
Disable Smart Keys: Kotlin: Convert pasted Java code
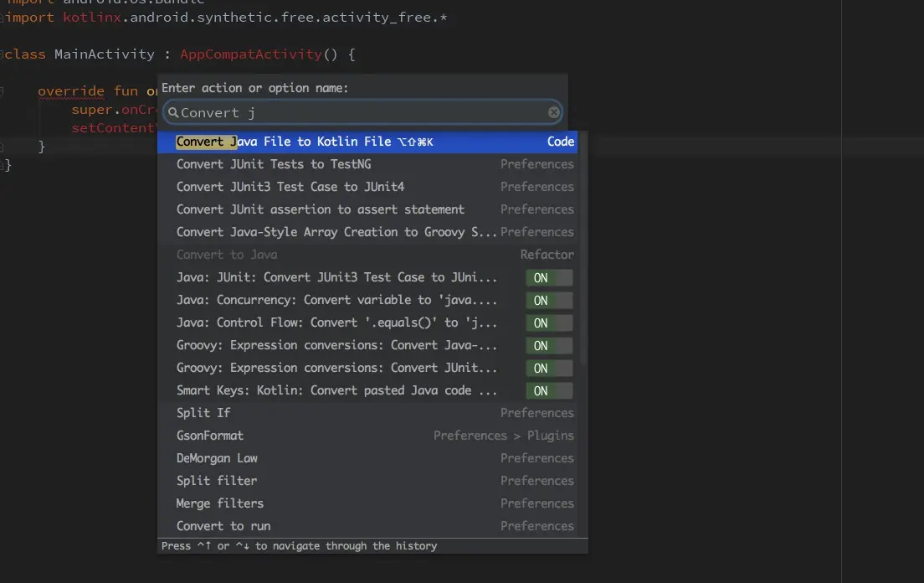549,391
